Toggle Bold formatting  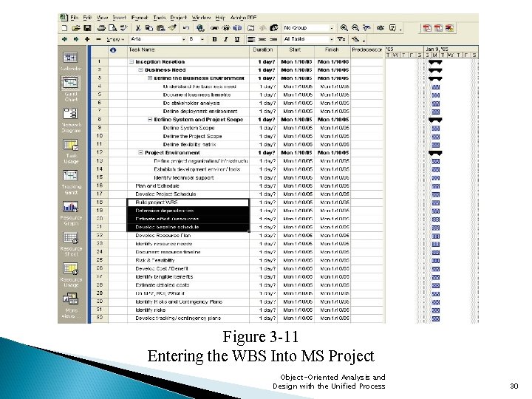click(214, 39)
